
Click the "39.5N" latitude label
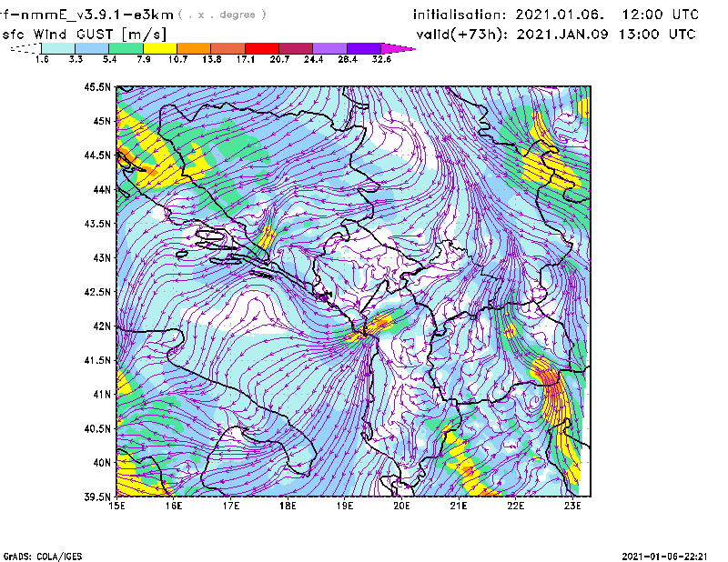pyautogui.click(x=97, y=497)
